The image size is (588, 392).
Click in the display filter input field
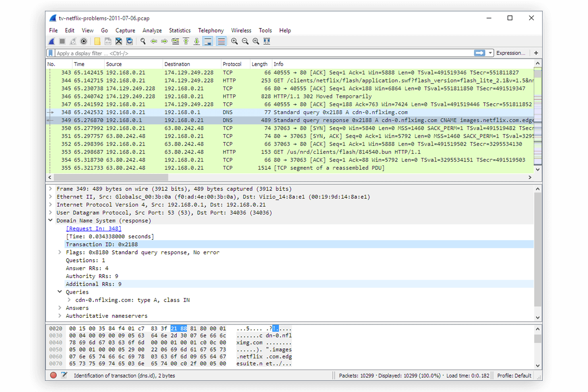click(264, 53)
